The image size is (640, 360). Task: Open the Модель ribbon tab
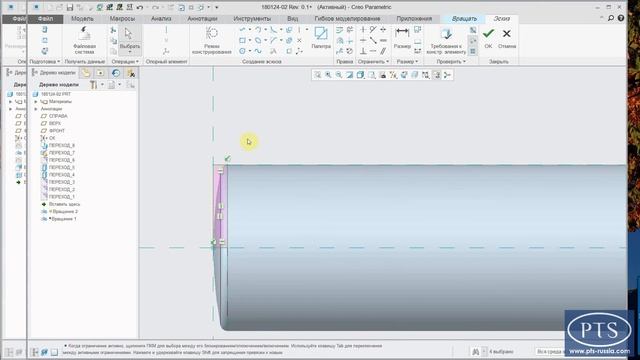pyautogui.click(x=82, y=19)
